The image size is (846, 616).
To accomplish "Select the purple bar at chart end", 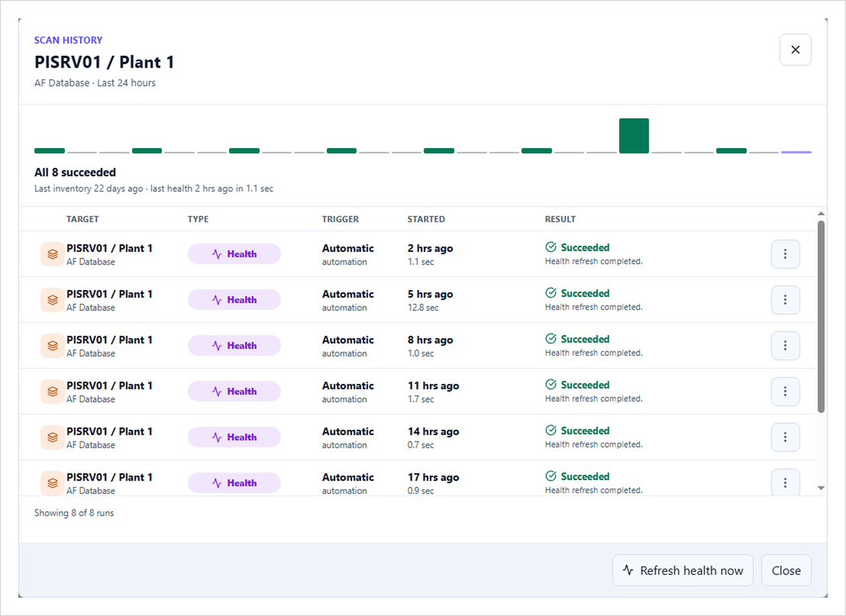I will point(796,152).
